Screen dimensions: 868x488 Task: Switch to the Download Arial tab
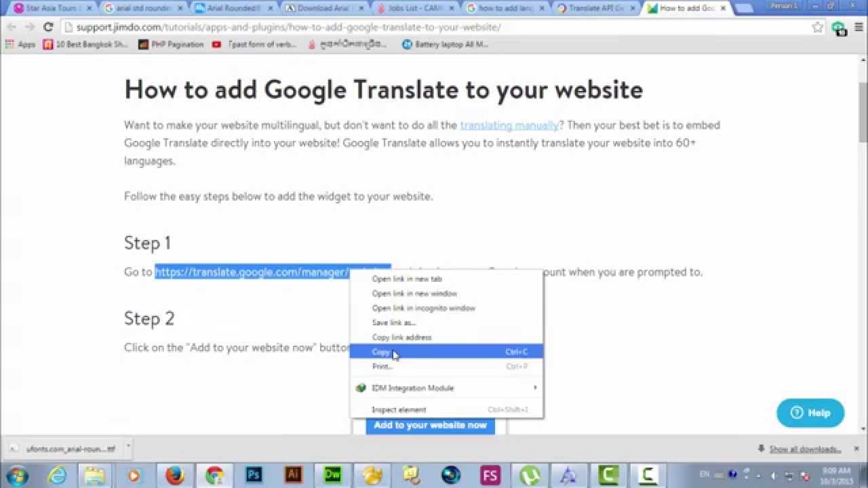click(324, 8)
